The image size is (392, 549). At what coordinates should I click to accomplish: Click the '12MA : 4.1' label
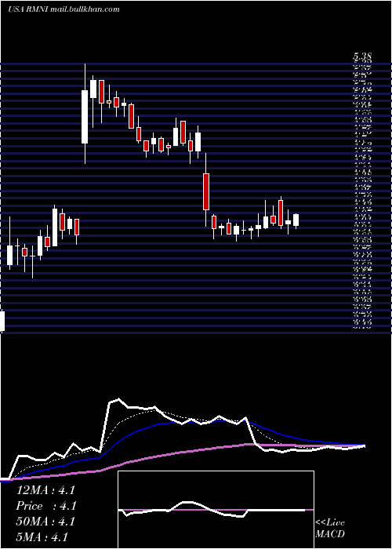[45, 490]
